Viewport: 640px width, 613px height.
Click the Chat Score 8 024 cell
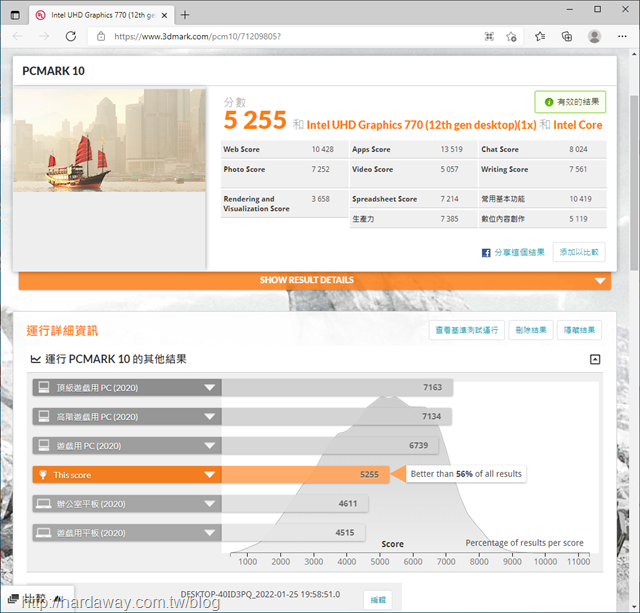542,149
